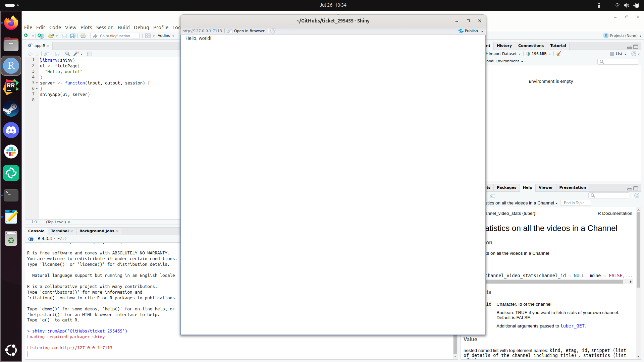The height and width of the screenshot is (362, 644).
Task: Click the code tools magic wand icon
Action: coord(76,54)
